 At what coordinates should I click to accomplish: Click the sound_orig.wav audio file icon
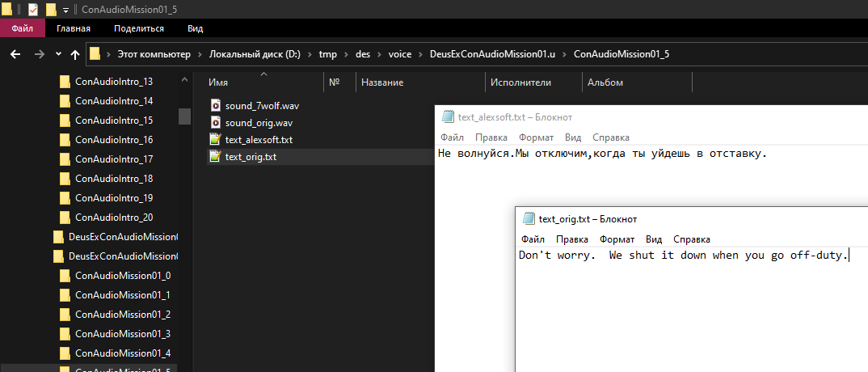(215, 123)
